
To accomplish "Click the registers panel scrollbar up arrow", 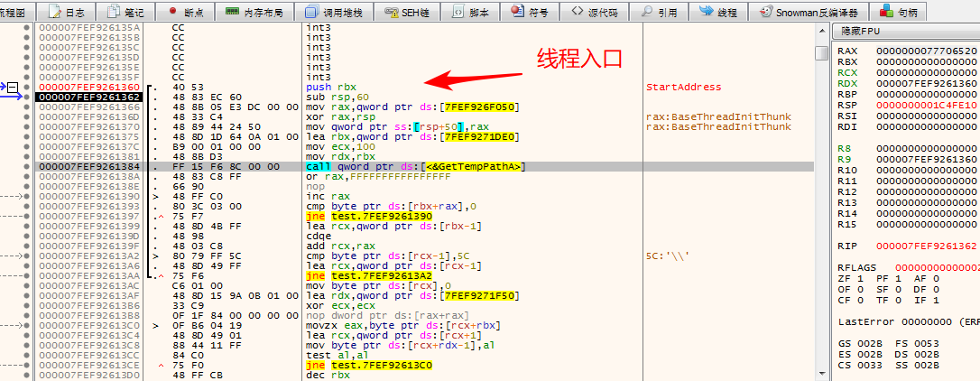I will click(820, 52).
